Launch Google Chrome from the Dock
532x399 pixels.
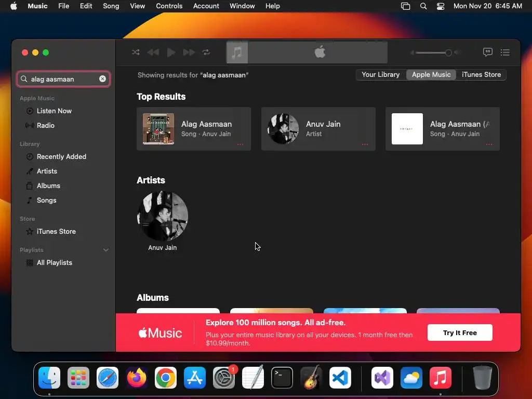(x=166, y=378)
